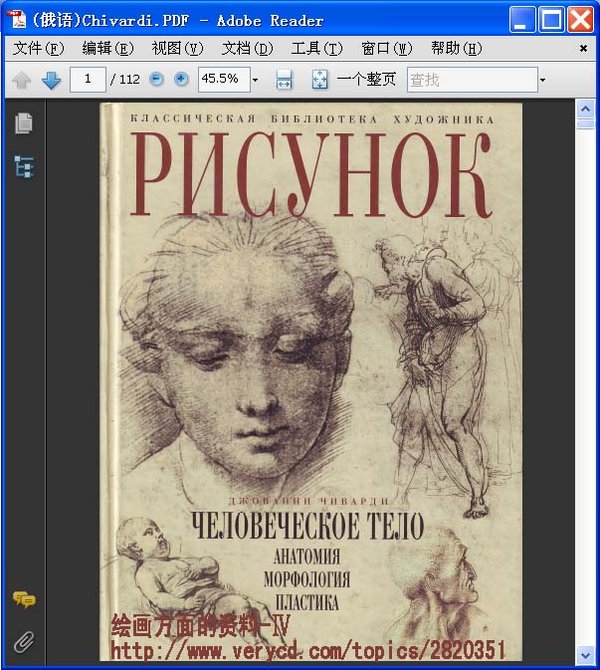Click the scrollbar up arrow
This screenshot has width=600, height=670.
pos(585,109)
